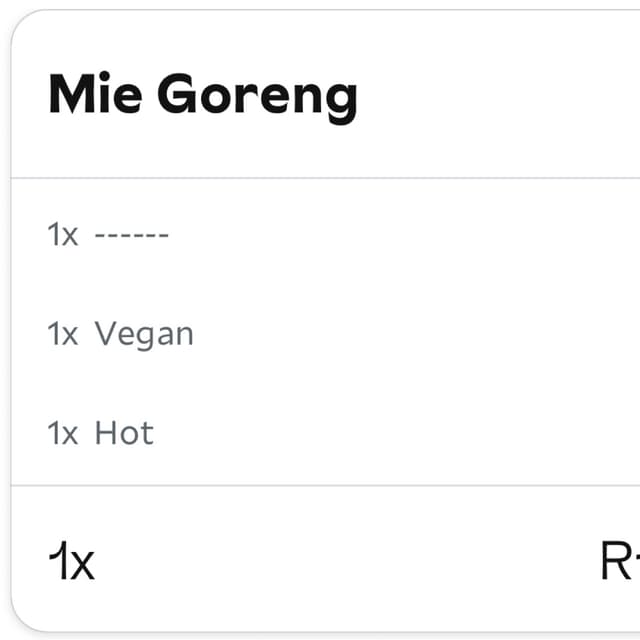Click the price starting with R

tap(618, 562)
